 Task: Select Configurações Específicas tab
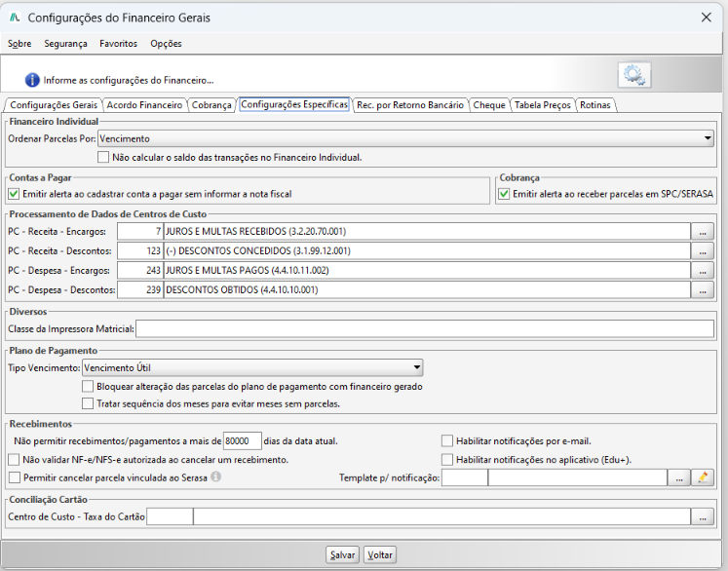pos(294,104)
